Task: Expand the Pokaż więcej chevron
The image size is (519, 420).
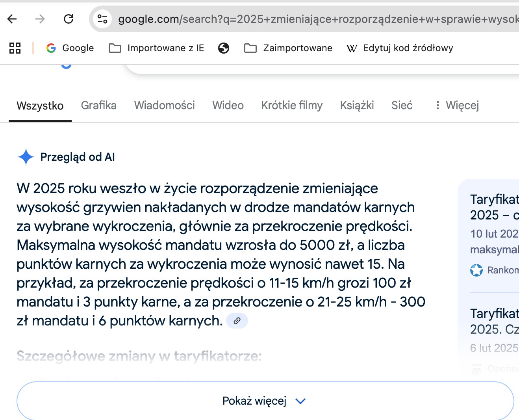Action: point(300,401)
